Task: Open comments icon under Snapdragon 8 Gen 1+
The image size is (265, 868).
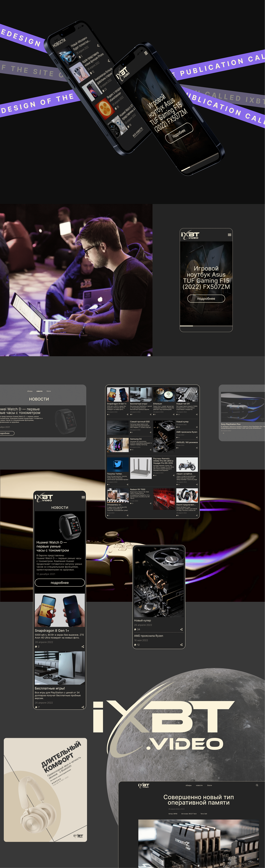Action: (x=36, y=647)
